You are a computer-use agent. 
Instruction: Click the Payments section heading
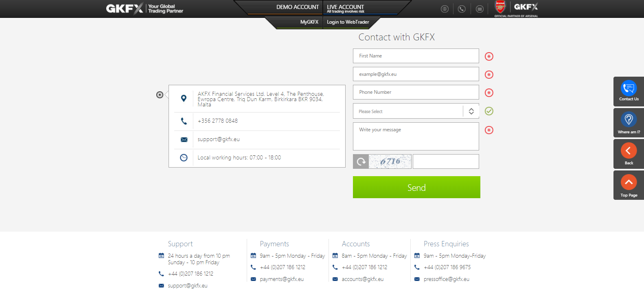click(274, 244)
